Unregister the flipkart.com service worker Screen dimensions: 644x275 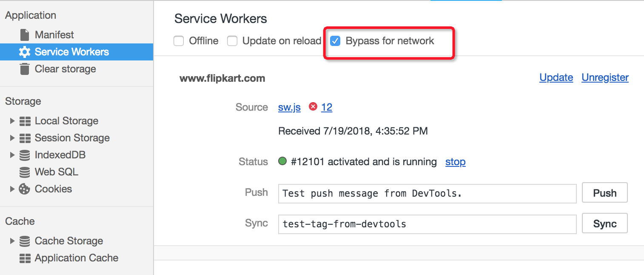tap(604, 77)
